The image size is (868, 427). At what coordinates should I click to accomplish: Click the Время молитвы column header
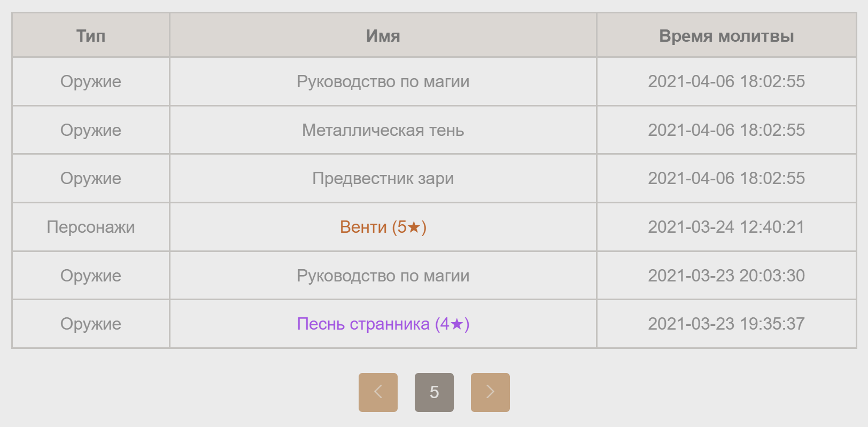pos(726,36)
